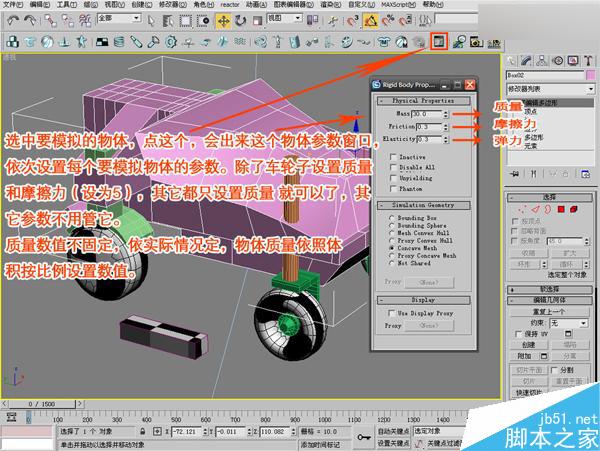The image size is (600, 451).
Task: Collapse the 编辑几何体 rollout
Action: click(550, 300)
